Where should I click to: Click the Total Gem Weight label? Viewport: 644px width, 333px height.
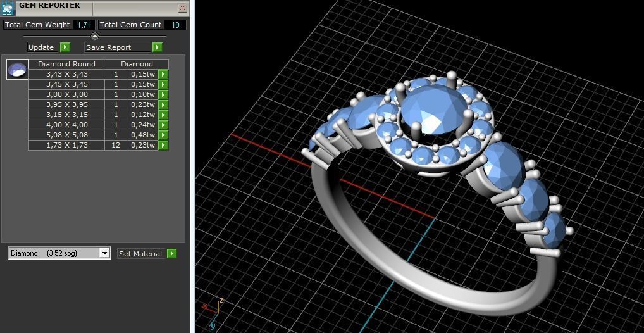click(37, 25)
